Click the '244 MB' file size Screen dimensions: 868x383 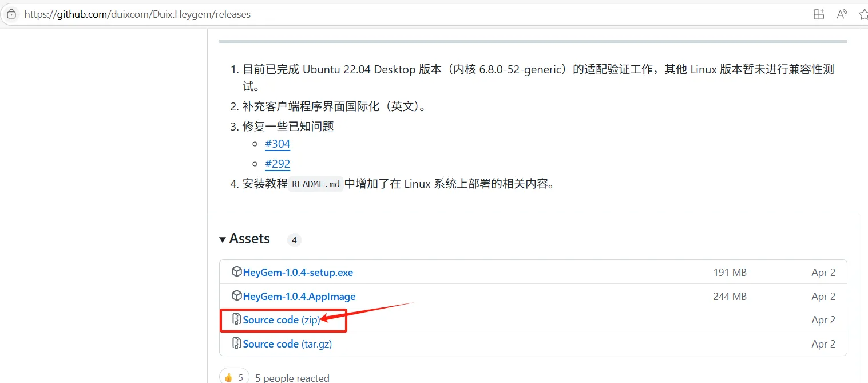pyautogui.click(x=730, y=297)
